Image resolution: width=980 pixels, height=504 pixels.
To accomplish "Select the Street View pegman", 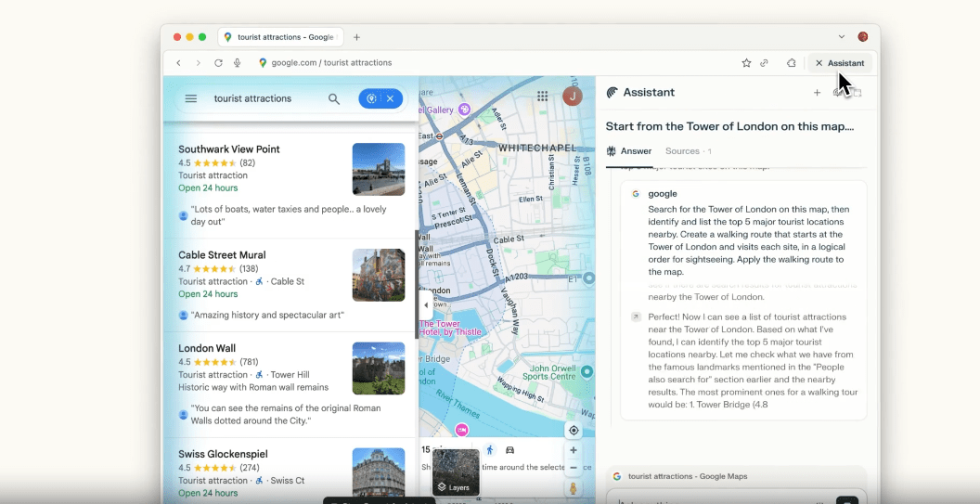I will tap(574, 488).
